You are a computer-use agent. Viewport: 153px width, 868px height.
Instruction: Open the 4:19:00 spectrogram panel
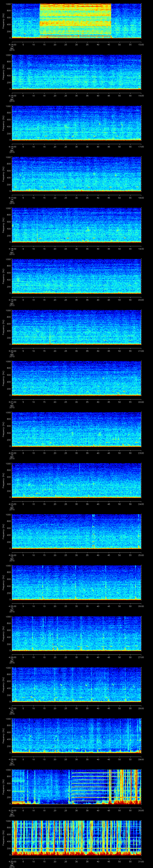(76, 276)
